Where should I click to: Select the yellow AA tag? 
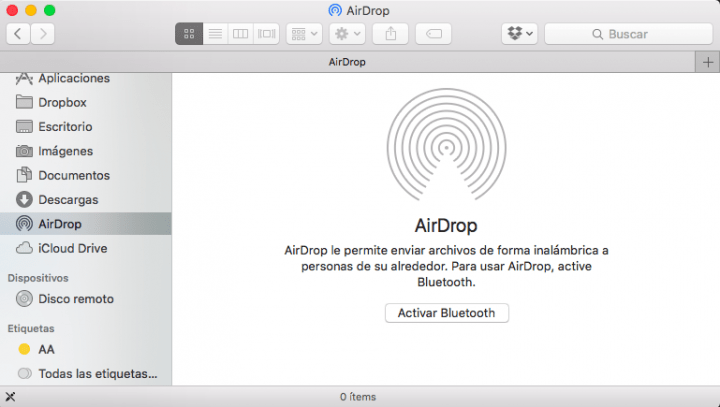click(x=86, y=350)
